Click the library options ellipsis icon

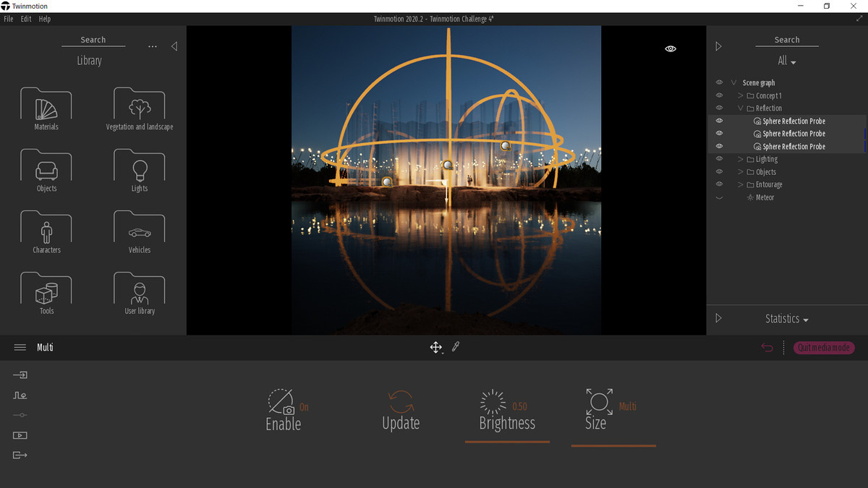(x=152, y=46)
